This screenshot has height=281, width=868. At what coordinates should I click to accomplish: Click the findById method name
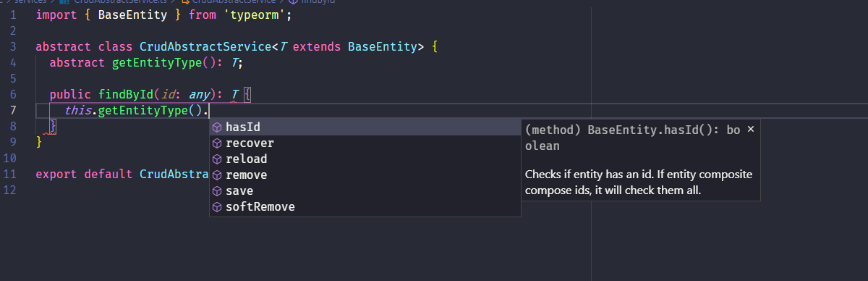125,94
